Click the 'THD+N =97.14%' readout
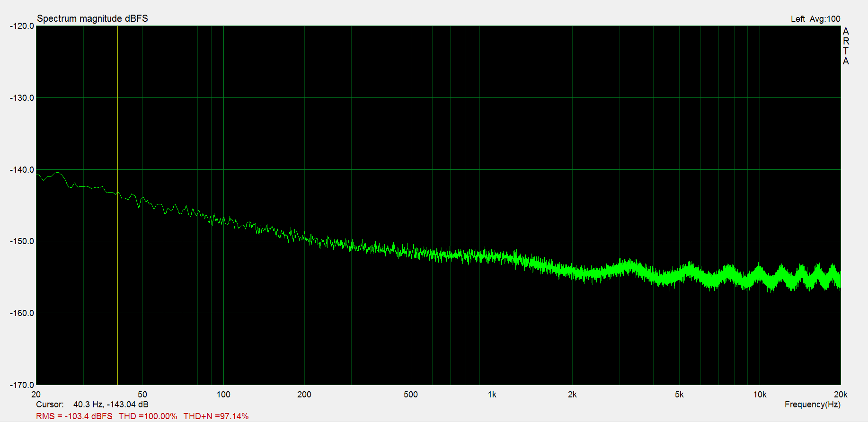 216,416
